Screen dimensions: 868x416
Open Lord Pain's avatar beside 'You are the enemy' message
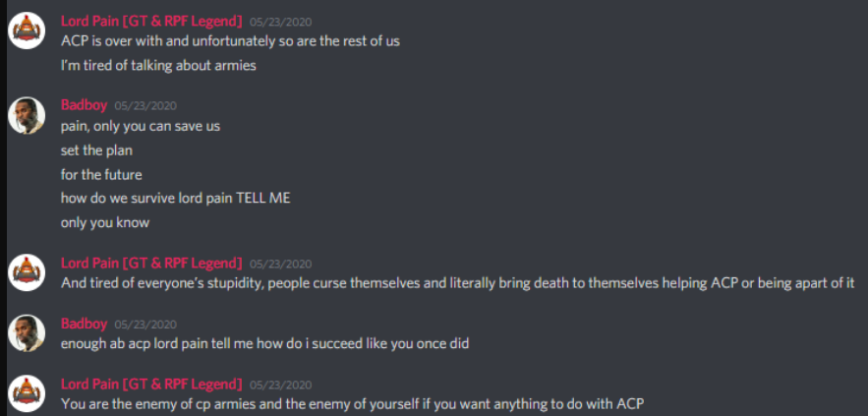[27, 393]
